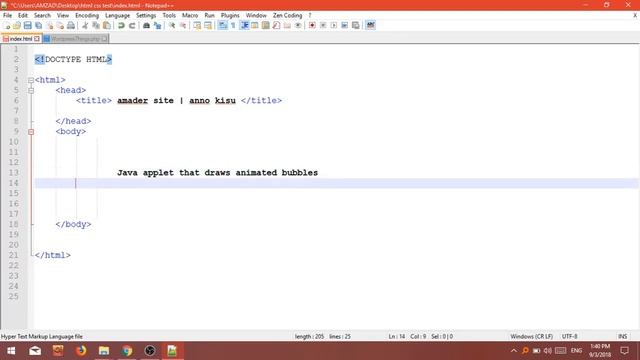Toggle Show all characters icon
Image resolution: width=640 pixels, height=360 pixels.
point(233,25)
